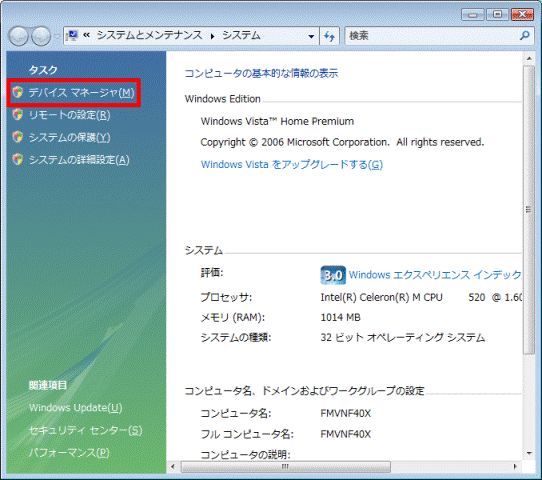
Task: Click FMVNF40X next to コンピュータ名
Action: tap(346, 413)
